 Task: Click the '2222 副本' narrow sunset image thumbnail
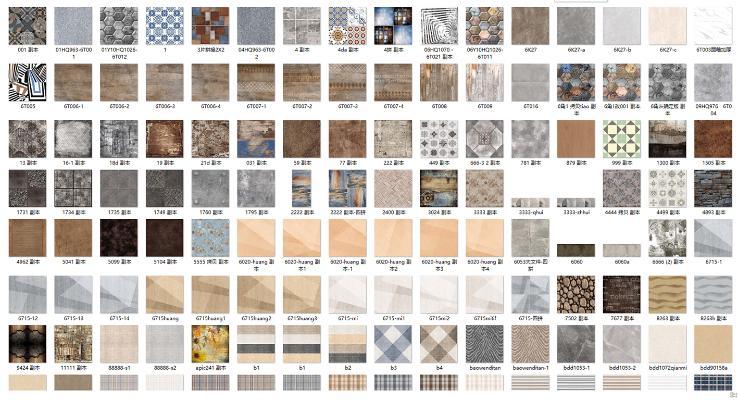coord(302,188)
